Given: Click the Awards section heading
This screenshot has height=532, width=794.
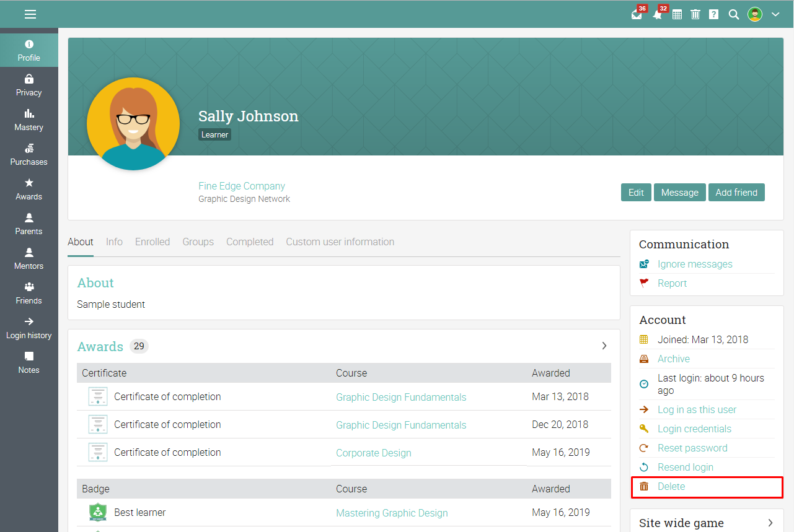Looking at the screenshot, I should (100, 346).
